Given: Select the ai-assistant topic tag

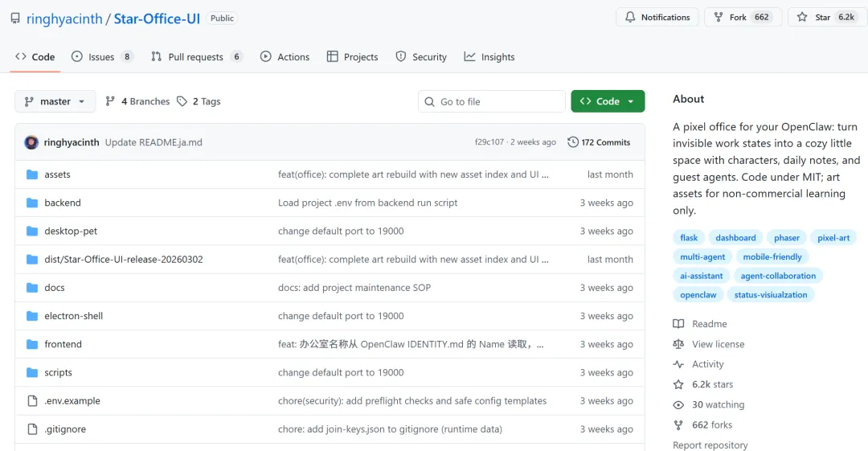Looking at the screenshot, I should coord(702,276).
